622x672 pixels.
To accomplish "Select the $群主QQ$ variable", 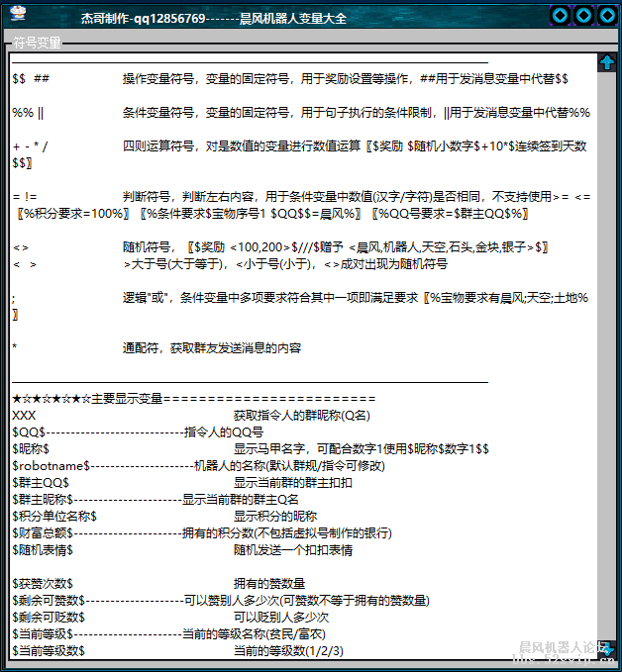I will tap(41, 483).
